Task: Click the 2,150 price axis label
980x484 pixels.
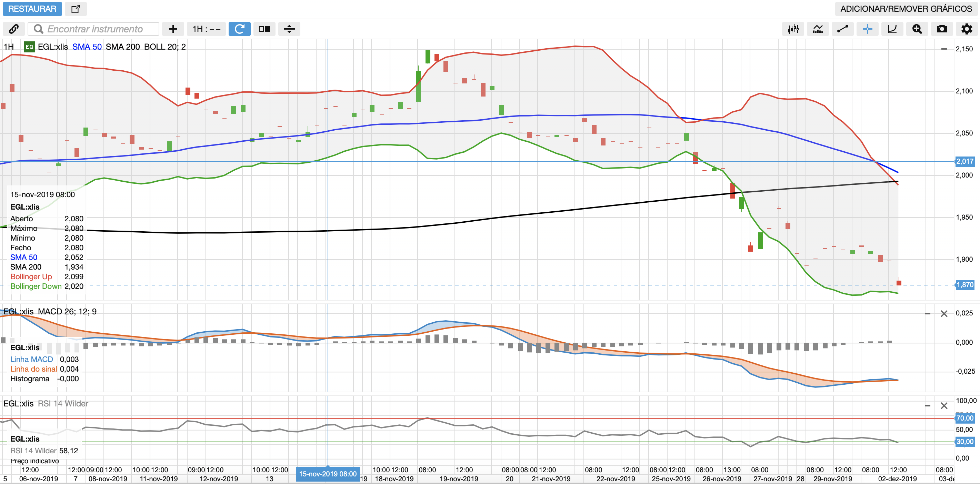Action: pos(964,49)
